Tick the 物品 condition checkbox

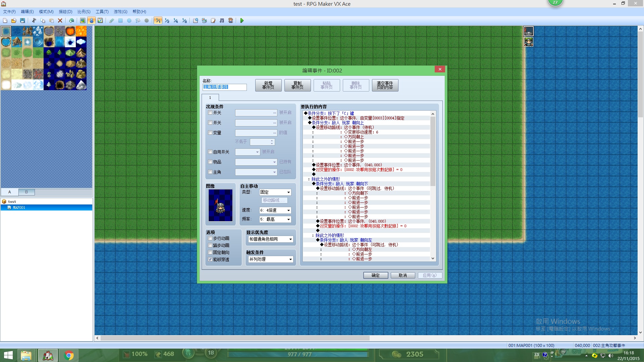pos(210,162)
